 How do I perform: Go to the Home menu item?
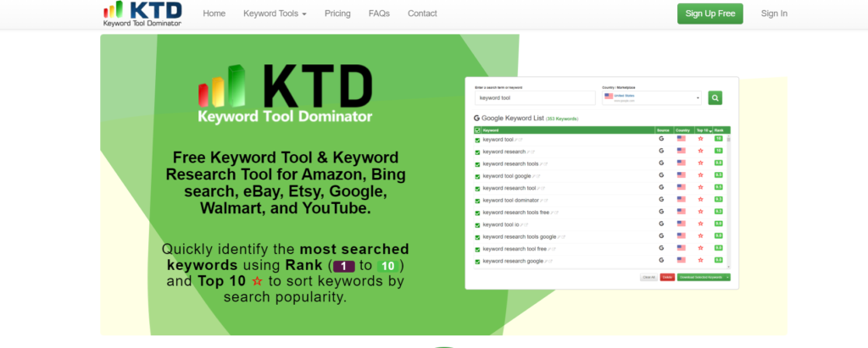[x=214, y=14]
